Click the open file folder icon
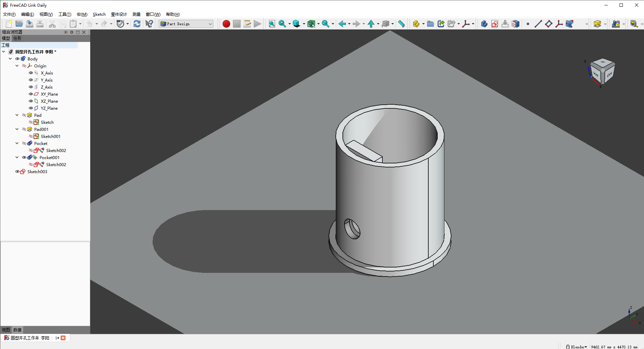Image resolution: width=644 pixels, height=349 pixels. [x=19, y=24]
